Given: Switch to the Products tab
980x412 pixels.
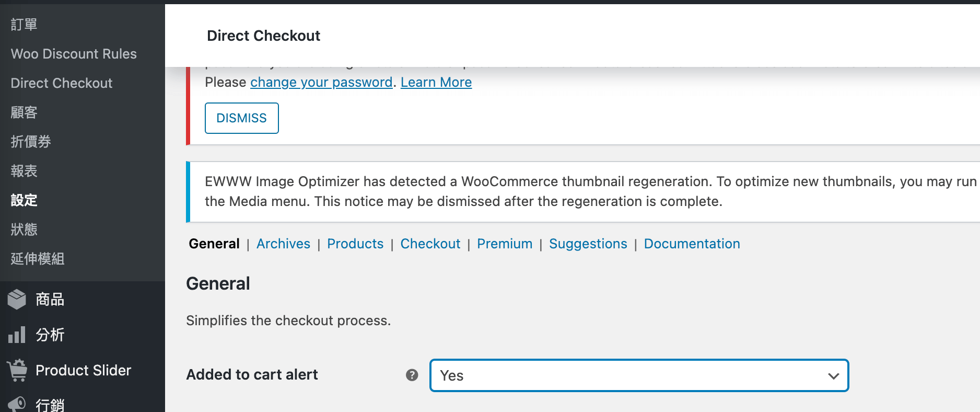Looking at the screenshot, I should [355, 244].
